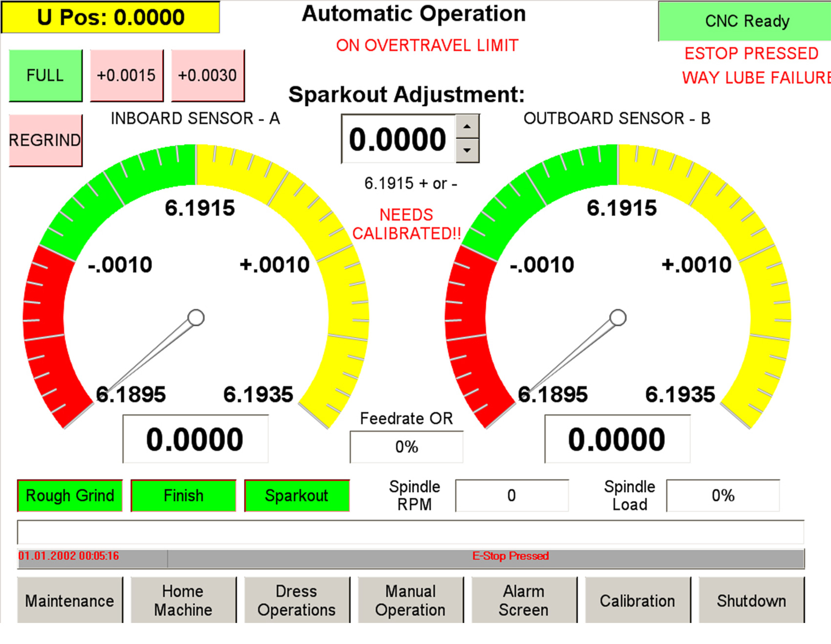Click the Sparkout Adjustment: heading

coord(406,94)
